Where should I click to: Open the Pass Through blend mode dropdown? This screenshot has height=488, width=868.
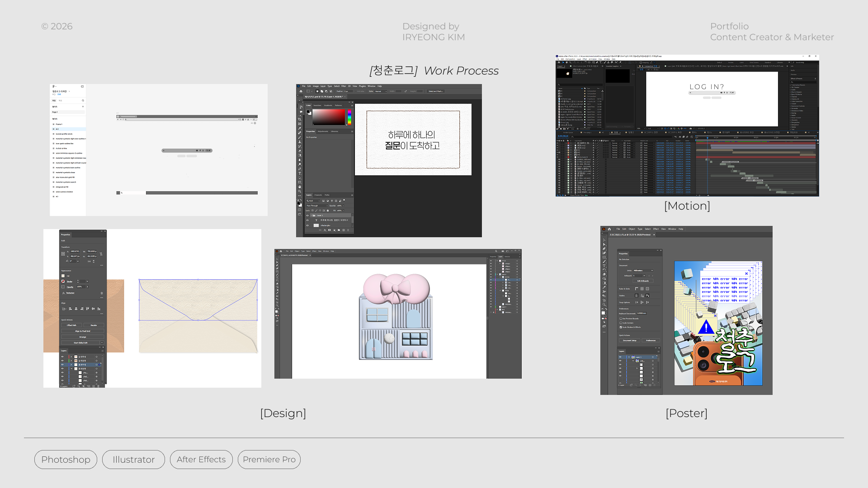(317, 206)
